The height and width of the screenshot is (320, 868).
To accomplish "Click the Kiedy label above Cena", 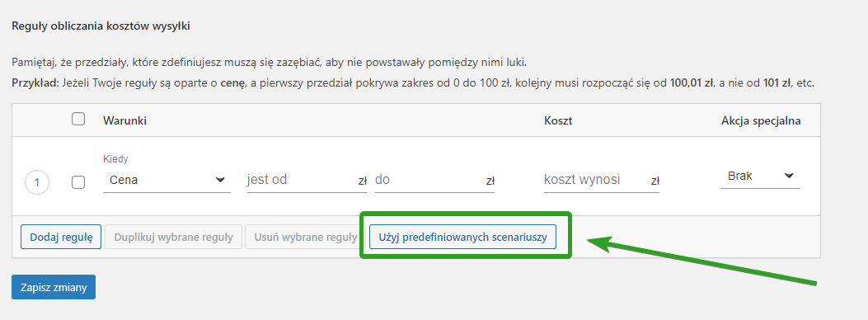I will coord(115,159).
